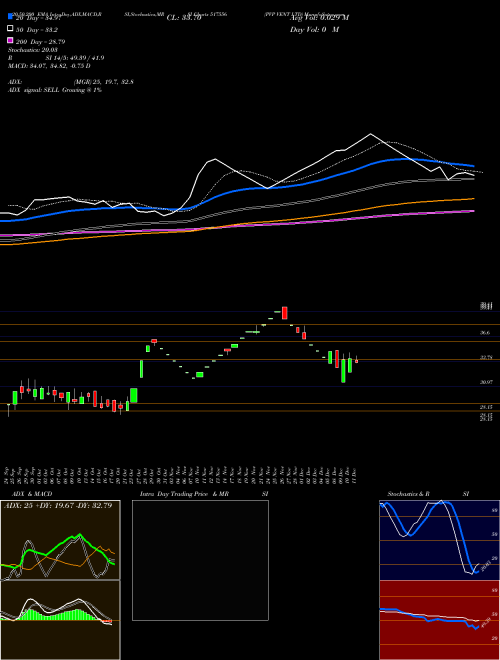
Task: Click the 'ADX & MACD' panel title
Action: coord(32,494)
